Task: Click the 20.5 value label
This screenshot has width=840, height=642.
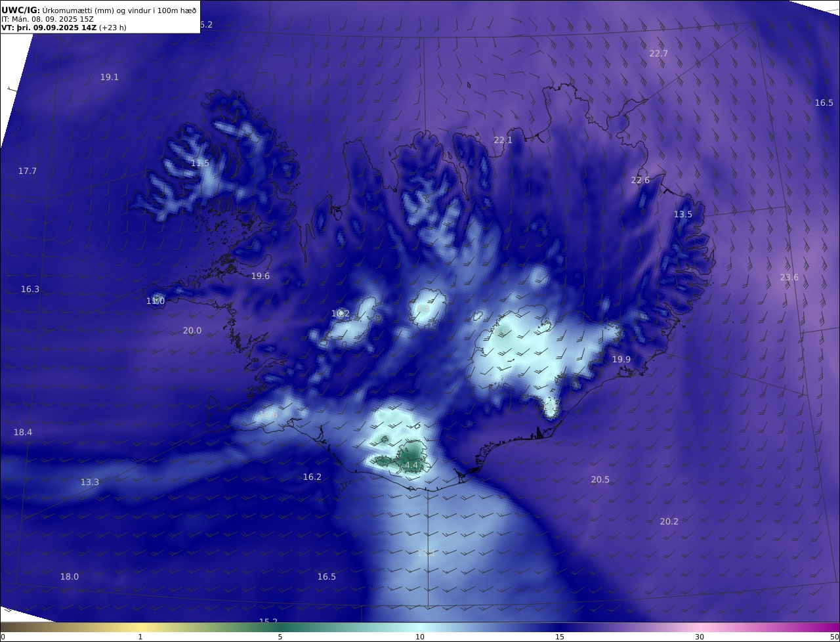Action: pos(600,480)
